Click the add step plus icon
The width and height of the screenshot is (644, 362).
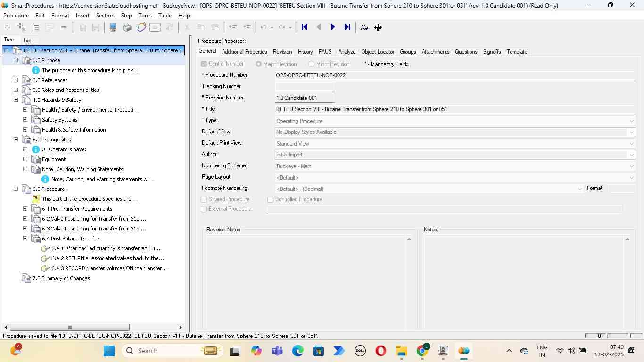[7, 27]
